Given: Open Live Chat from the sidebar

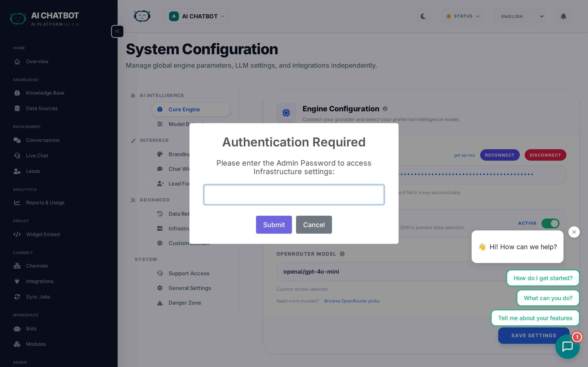Looking at the screenshot, I should click(x=37, y=156).
